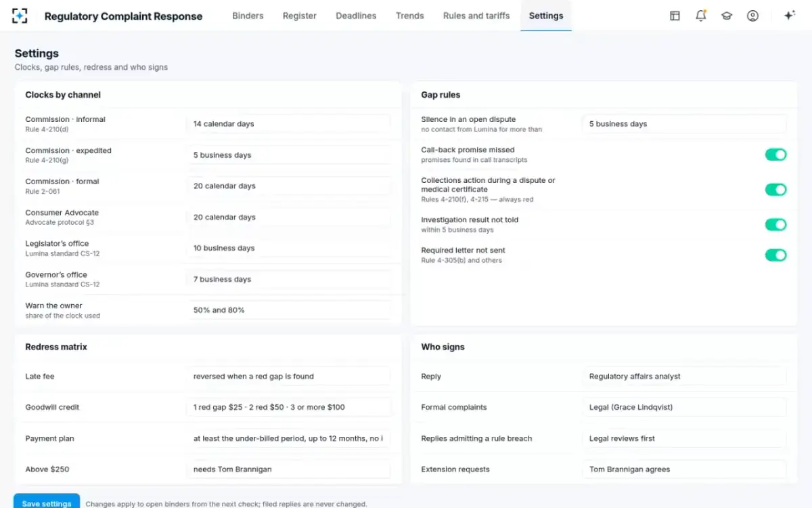The width and height of the screenshot is (812, 508).
Task: Open the Register tab
Action: coord(300,16)
